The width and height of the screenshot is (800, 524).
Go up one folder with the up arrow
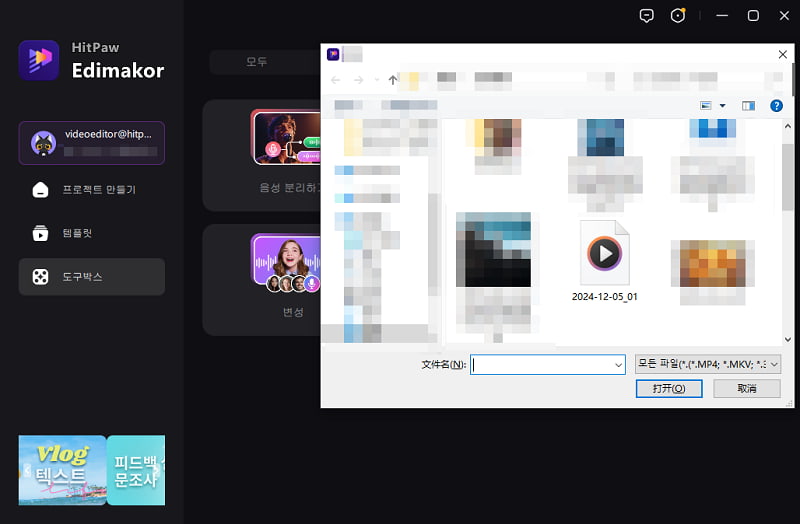pyautogui.click(x=393, y=79)
